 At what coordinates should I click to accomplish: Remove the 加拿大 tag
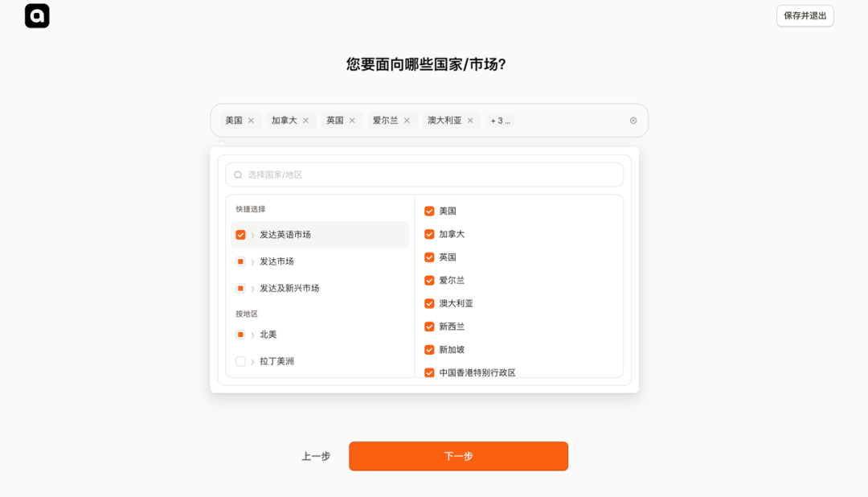[x=305, y=121]
